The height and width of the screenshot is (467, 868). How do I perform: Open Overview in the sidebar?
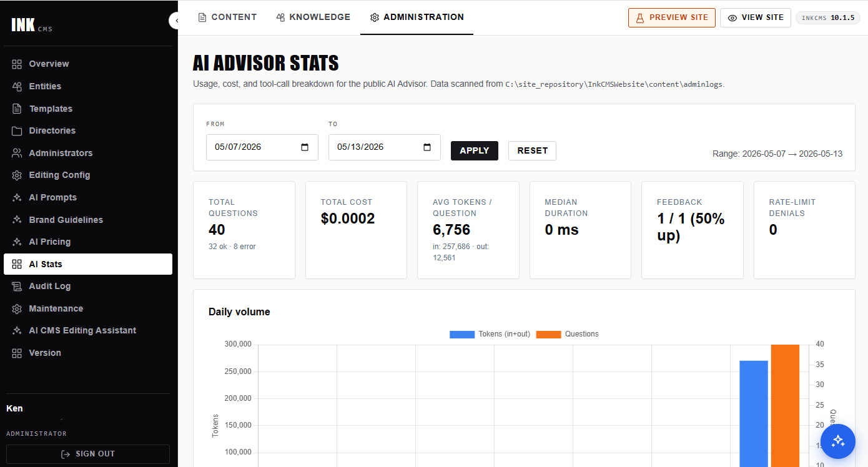coord(88,64)
